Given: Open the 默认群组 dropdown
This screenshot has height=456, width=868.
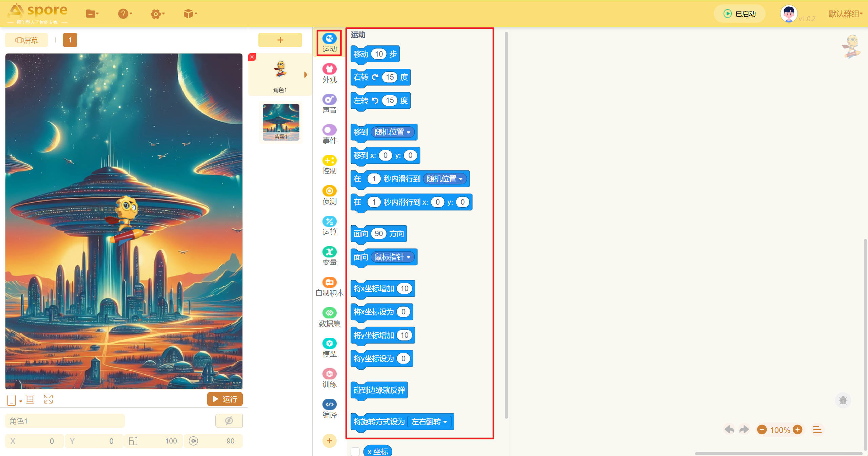Looking at the screenshot, I should (x=845, y=14).
